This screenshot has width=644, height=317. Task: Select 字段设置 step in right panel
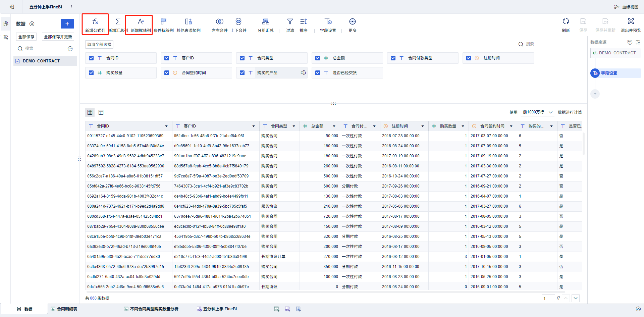pyautogui.click(x=616, y=73)
